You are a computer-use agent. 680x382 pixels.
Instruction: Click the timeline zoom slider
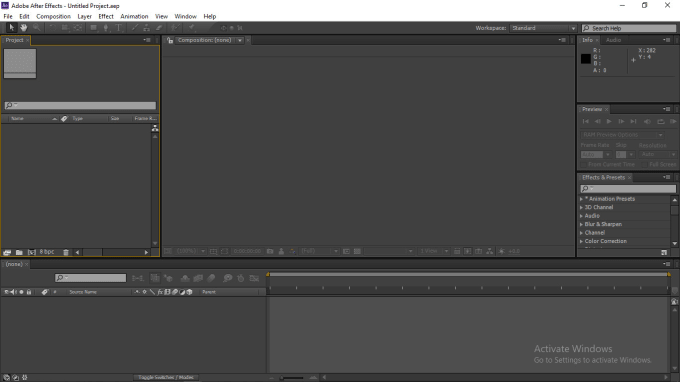click(292, 378)
